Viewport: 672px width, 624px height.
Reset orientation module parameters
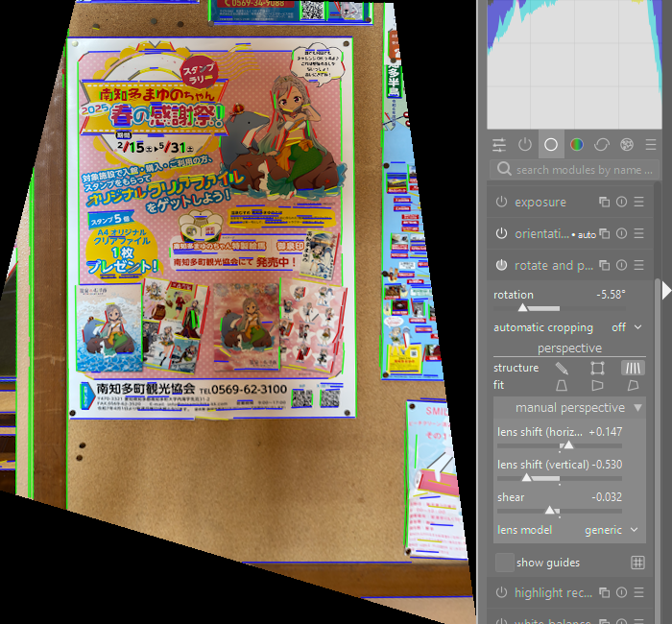coord(621,233)
